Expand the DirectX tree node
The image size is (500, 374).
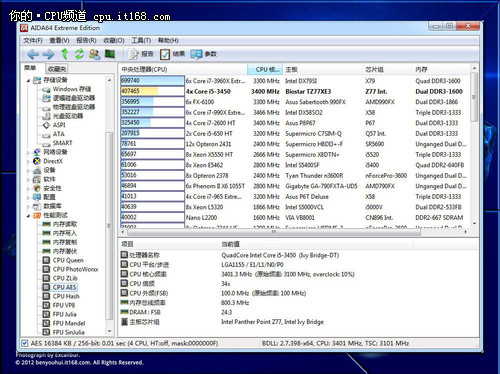point(28,161)
